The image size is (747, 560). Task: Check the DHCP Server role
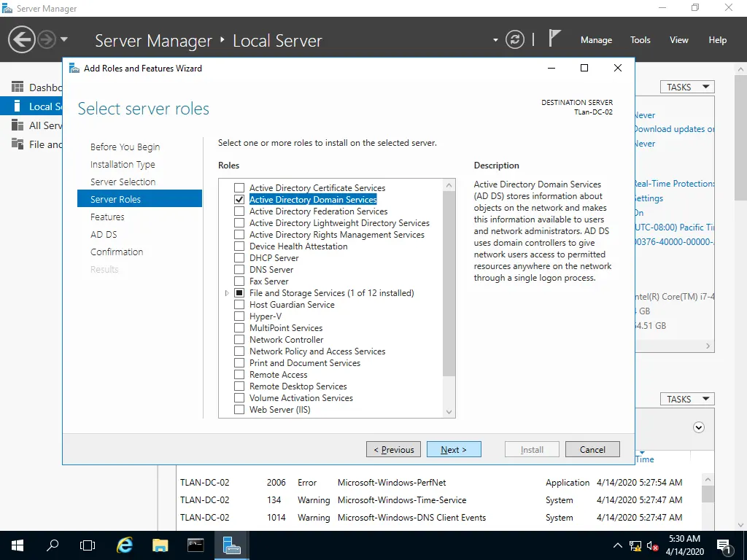[239, 258]
